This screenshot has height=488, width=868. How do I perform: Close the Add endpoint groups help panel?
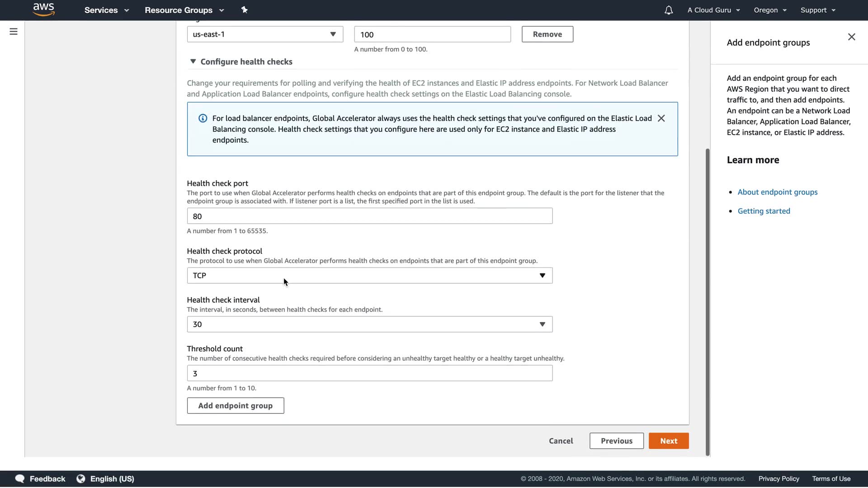(x=851, y=37)
